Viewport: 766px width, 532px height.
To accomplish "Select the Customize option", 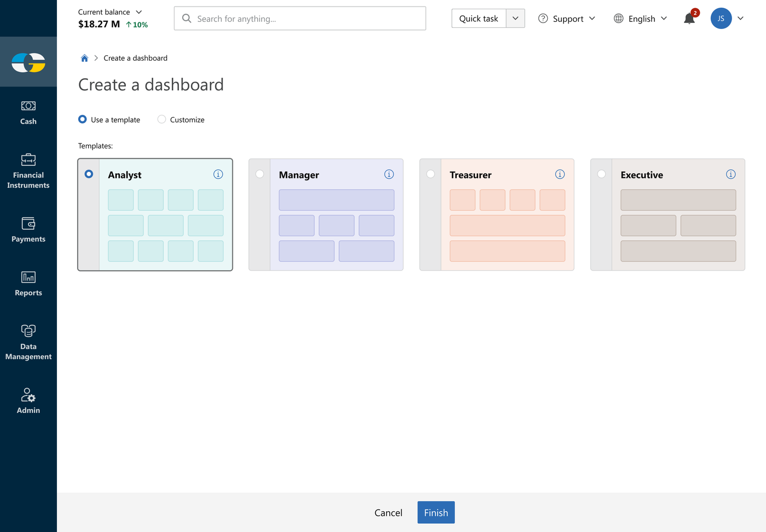I will point(161,119).
